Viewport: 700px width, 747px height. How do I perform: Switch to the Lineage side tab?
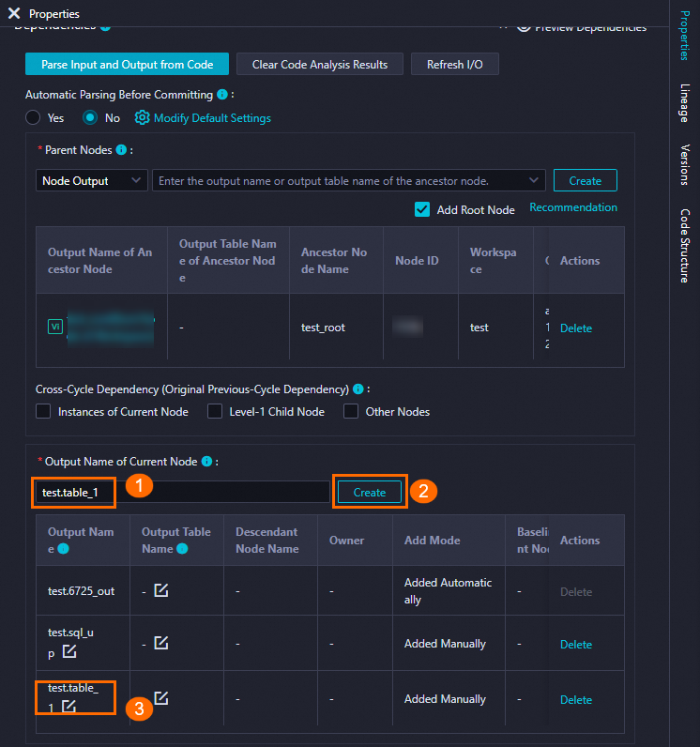[685, 103]
